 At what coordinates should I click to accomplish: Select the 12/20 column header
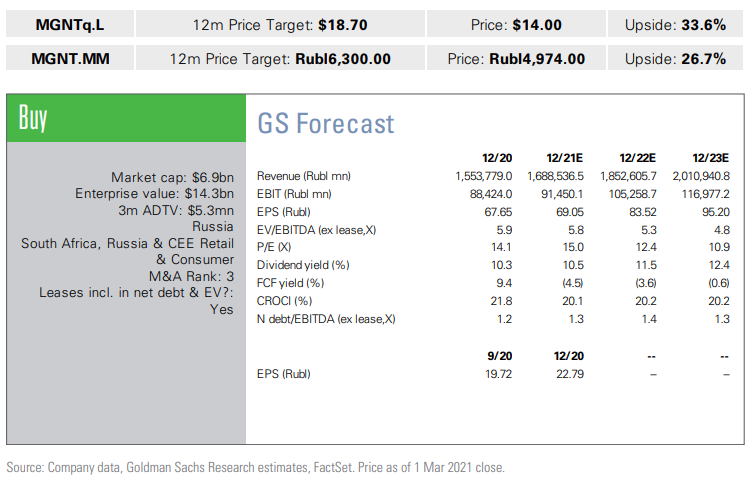497,158
